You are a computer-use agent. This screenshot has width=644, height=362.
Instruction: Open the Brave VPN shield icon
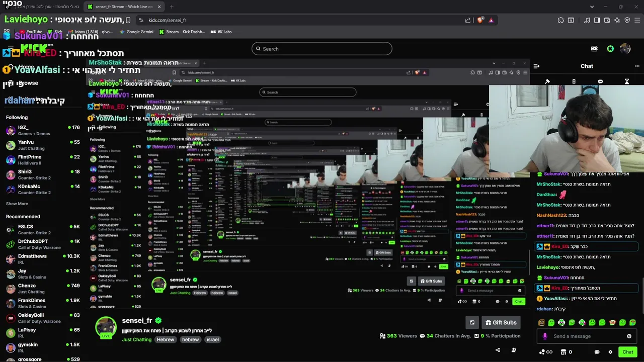(x=627, y=20)
